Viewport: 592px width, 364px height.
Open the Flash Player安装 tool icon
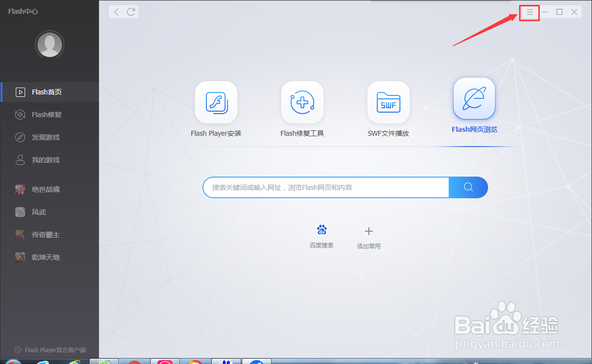[x=216, y=102]
